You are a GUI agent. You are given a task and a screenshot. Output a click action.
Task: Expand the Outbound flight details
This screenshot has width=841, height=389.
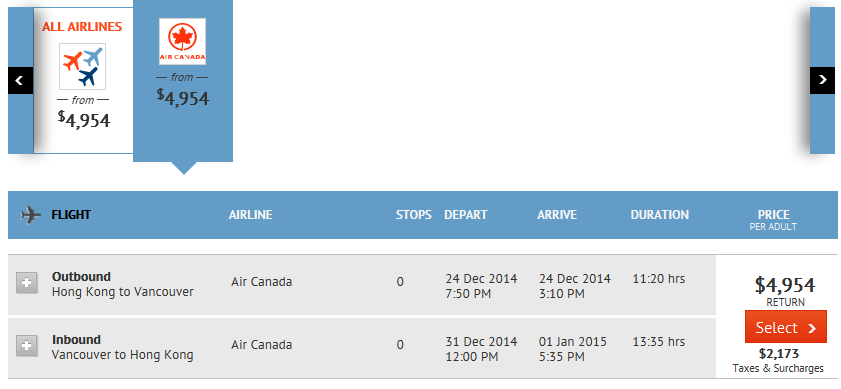[x=27, y=283]
